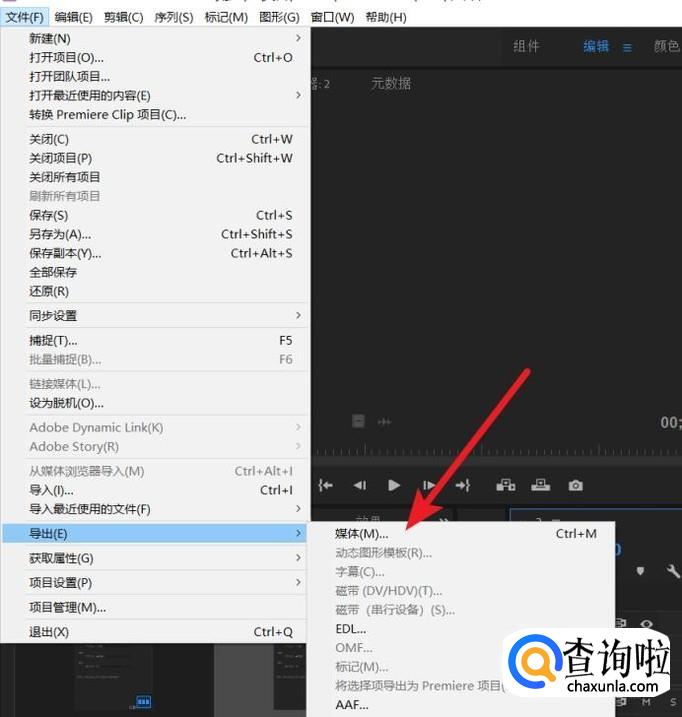Choose 捕捉(T)... menu entry
Viewport: 682px width, 717px height.
(155, 341)
